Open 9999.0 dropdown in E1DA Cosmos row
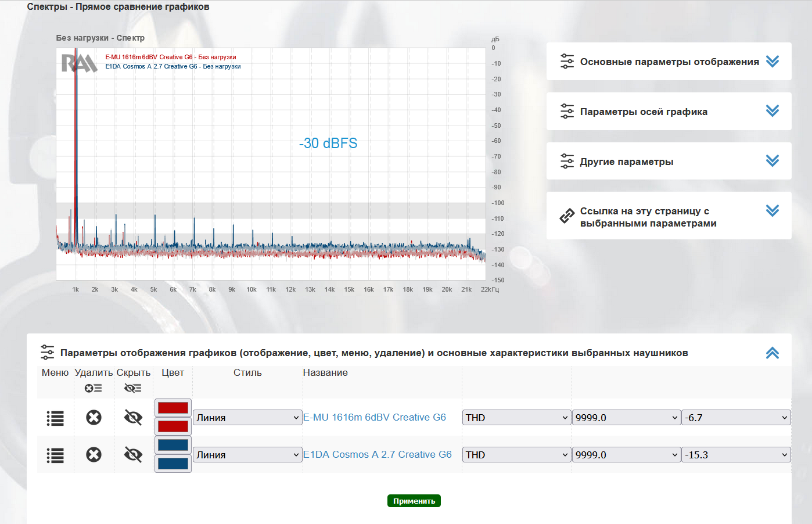This screenshot has height=524, width=812. tap(626, 455)
